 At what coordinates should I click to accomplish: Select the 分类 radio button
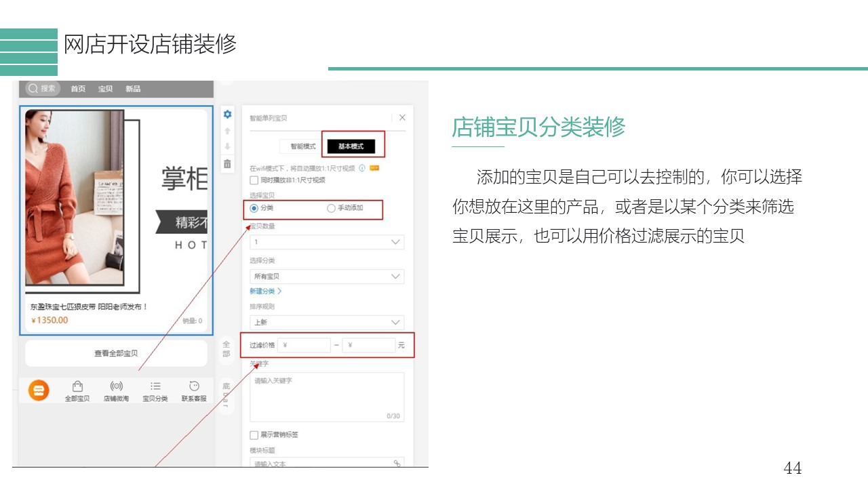(254, 208)
